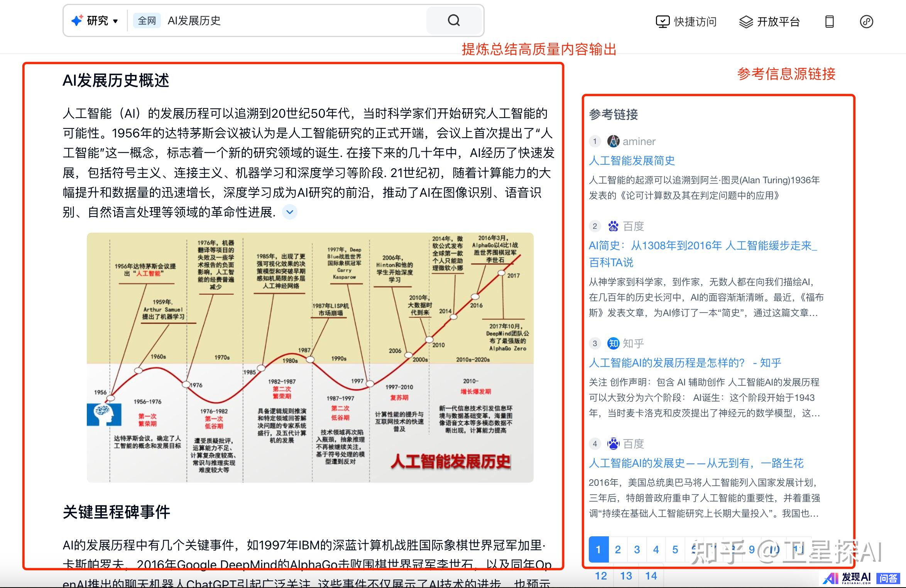Screen dimensions: 906x588
Task: Click the first 百度 paw icon
Action: (613, 226)
